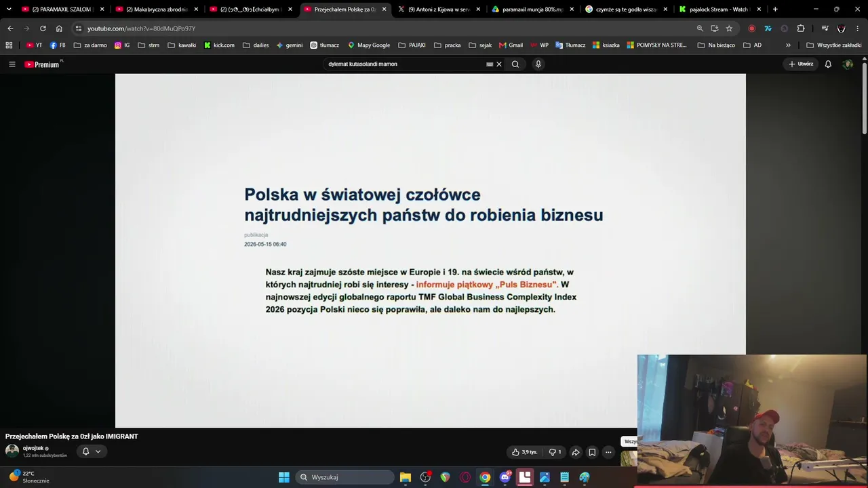Click the Windows taskbar Wyszukaj search box

click(345, 477)
